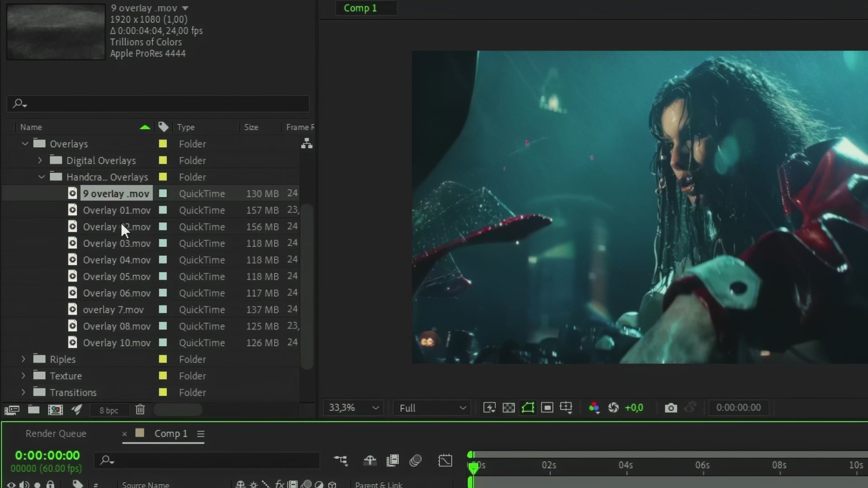Click the Interpret Footage icon in Project panel
This screenshot has width=868, height=488.
click(12, 410)
